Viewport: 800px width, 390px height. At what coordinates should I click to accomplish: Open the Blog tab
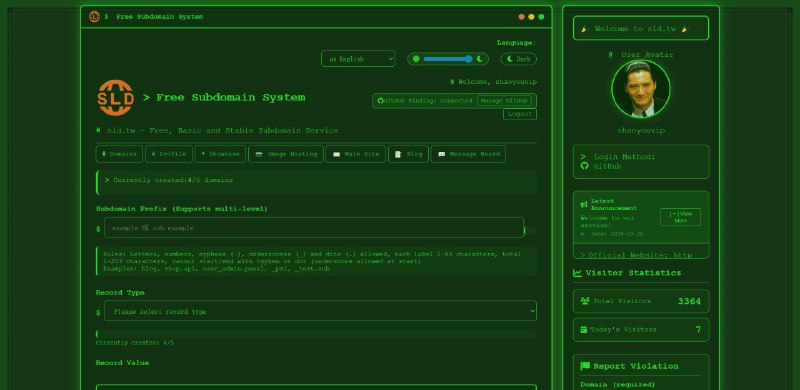tap(408, 154)
